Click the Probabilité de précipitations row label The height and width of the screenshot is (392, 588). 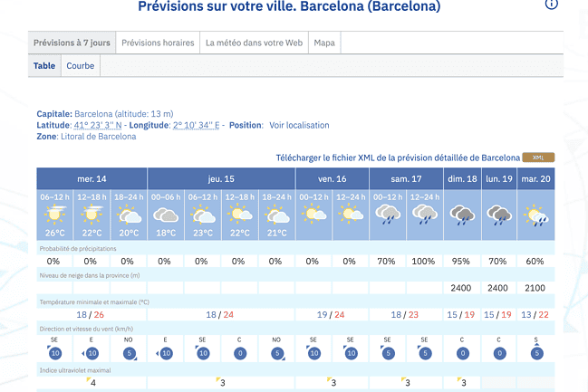pyautogui.click(x=78, y=248)
